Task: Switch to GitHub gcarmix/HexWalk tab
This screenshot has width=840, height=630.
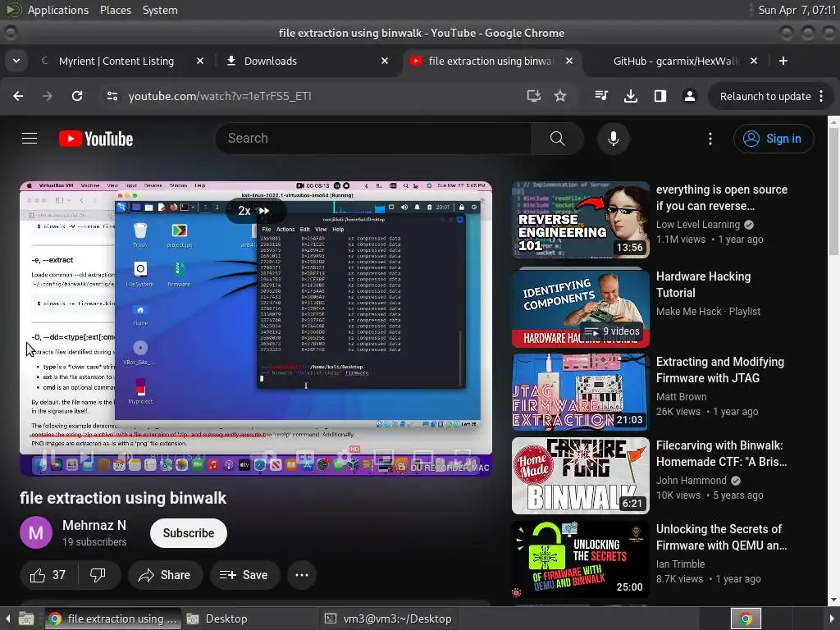Action: (676, 61)
